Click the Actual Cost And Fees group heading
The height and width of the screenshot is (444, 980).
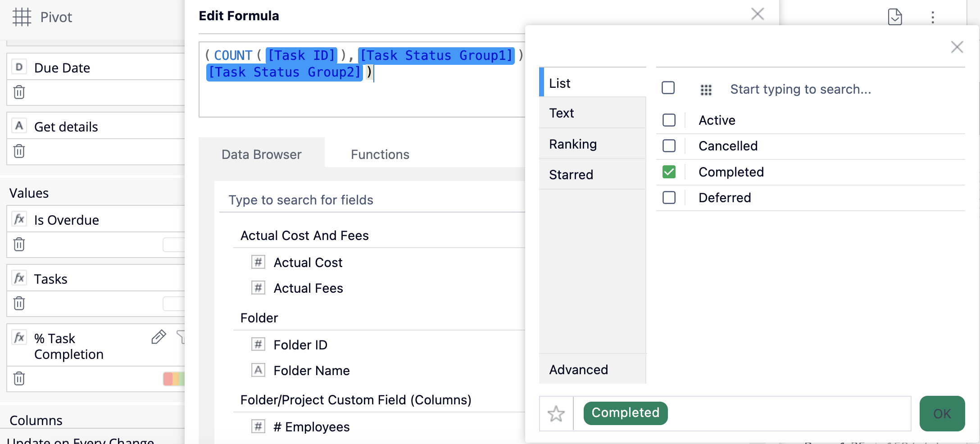[304, 236]
